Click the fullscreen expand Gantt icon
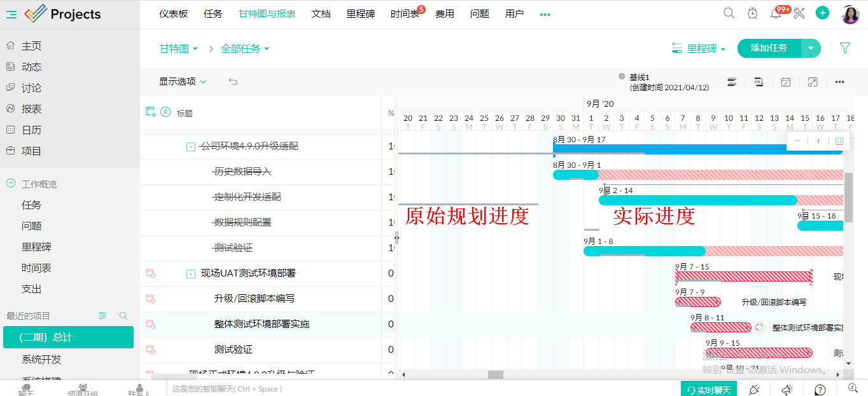868x396 pixels. [x=813, y=82]
